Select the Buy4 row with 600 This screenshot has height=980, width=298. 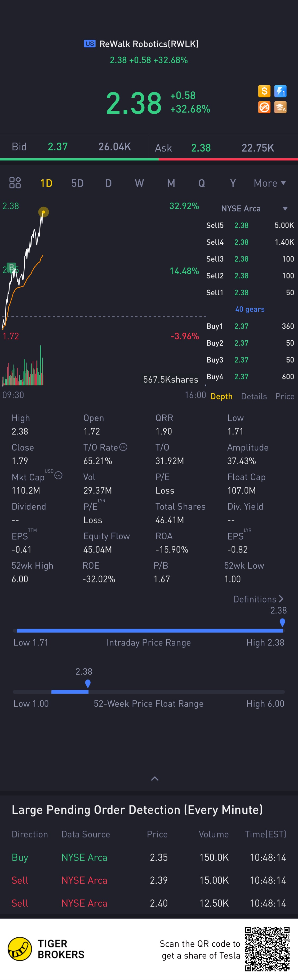click(250, 377)
